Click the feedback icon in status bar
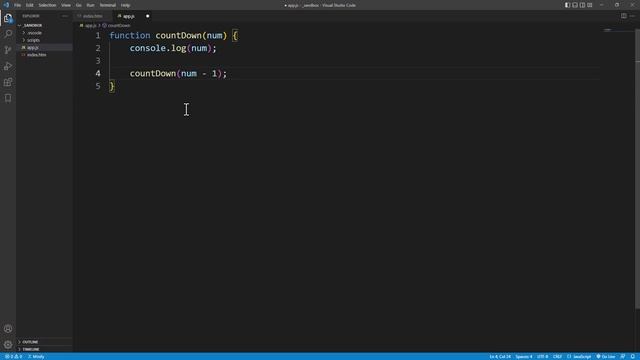The height and width of the screenshot is (360, 640). pyautogui.click(x=623, y=357)
